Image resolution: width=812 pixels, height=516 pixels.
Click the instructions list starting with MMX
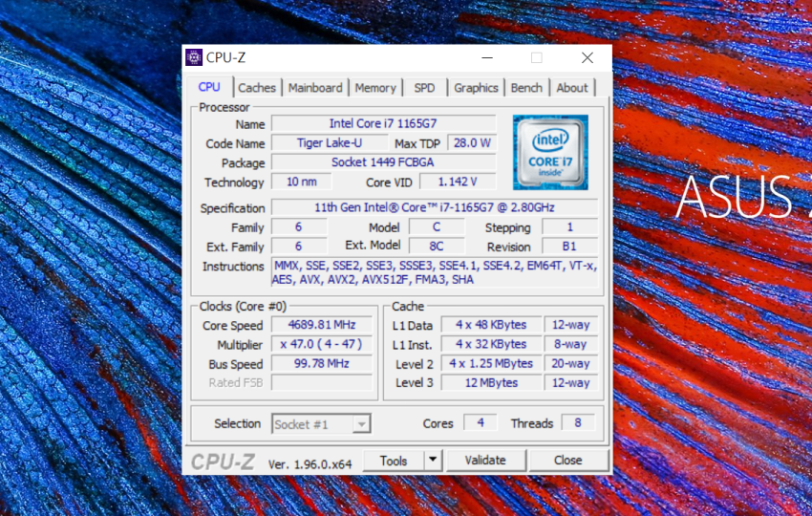click(435, 272)
